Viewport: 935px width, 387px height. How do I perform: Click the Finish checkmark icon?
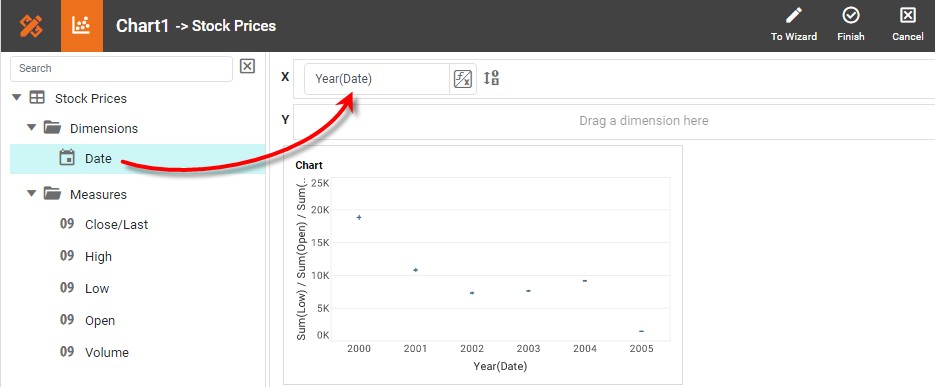pos(850,16)
